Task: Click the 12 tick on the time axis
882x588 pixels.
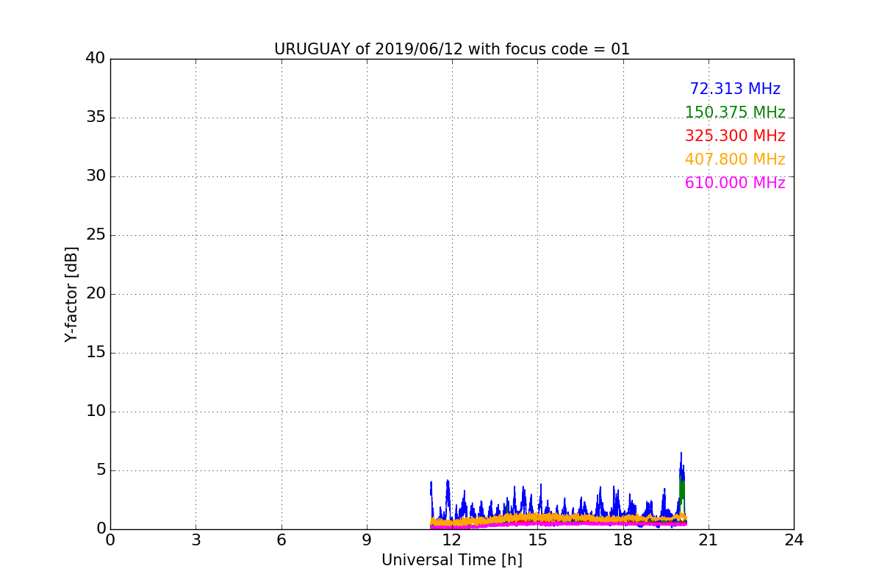Action: coord(452,540)
